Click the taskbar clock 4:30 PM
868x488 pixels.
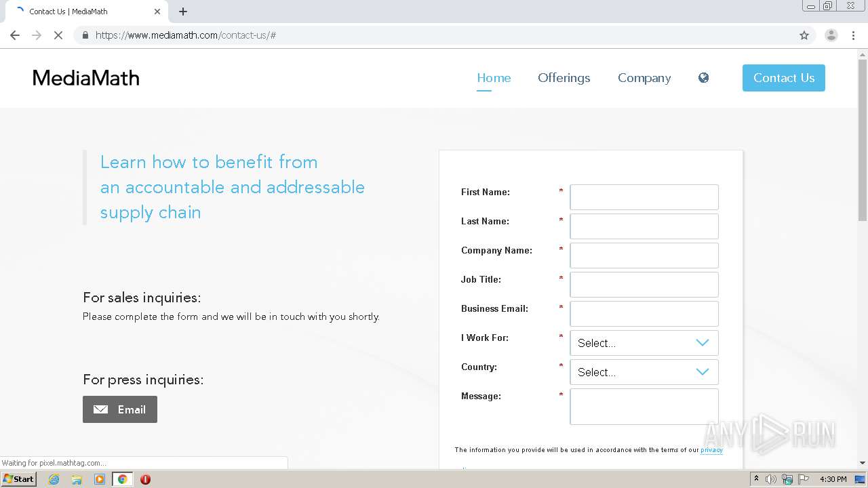tap(833, 479)
